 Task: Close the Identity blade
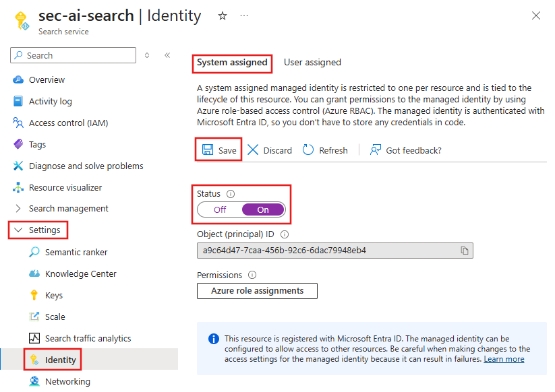(x=536, y=15)
